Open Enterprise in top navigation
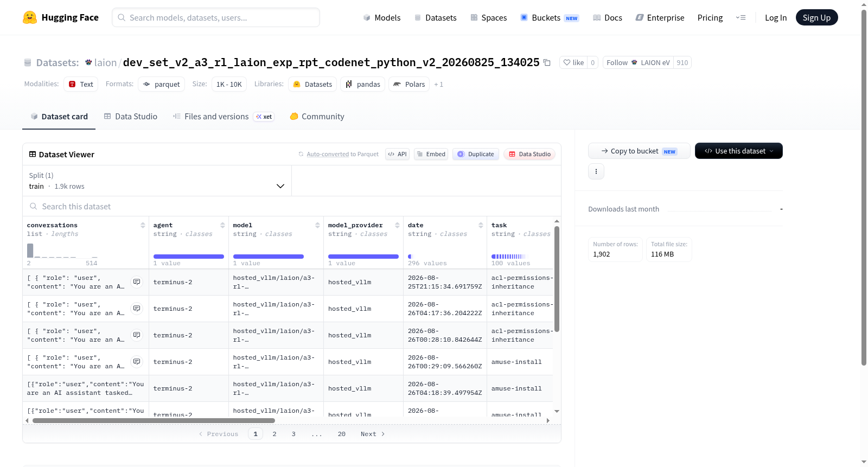Image resolution: width=868 pixels, height=467 pixels. (660, 17)
